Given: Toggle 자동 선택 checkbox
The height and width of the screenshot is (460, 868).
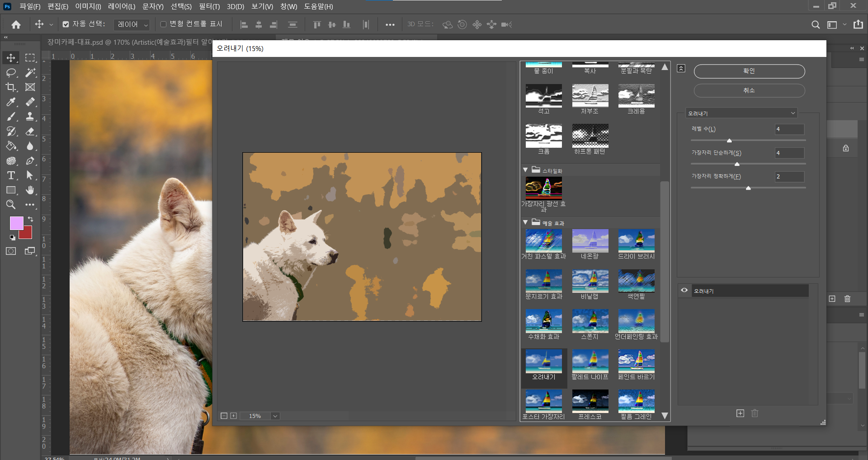Looking at the screenshot, I should coord(66,24).
